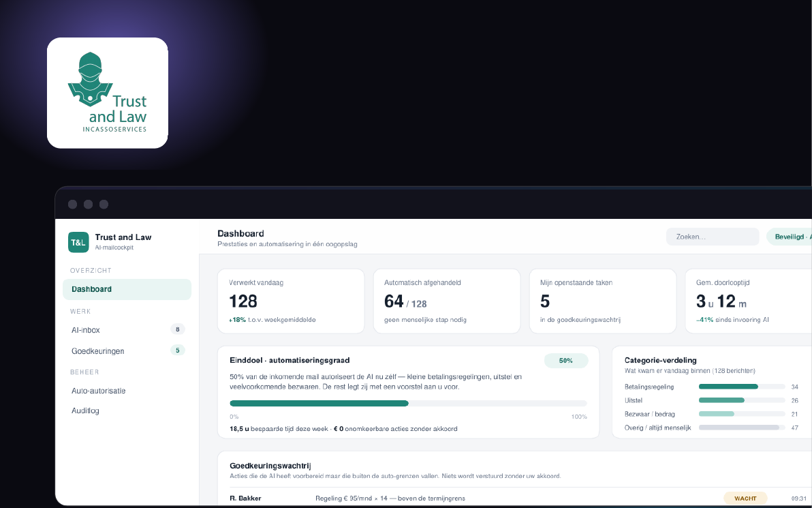Click the Regeling € 95/mnd × 14 text
This screenshot has height=508, width=812.
pos(351,498)
